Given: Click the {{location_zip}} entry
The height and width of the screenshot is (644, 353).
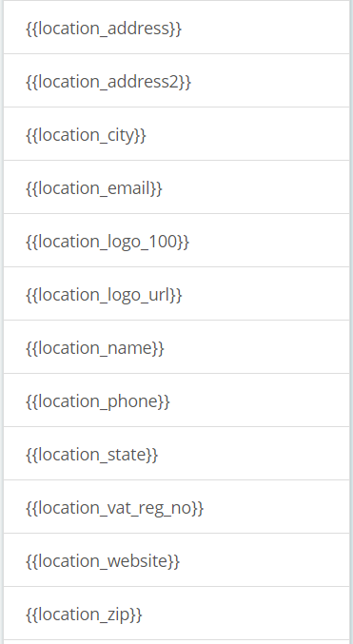Looking at the screenshot, I should tap(176, 614).
